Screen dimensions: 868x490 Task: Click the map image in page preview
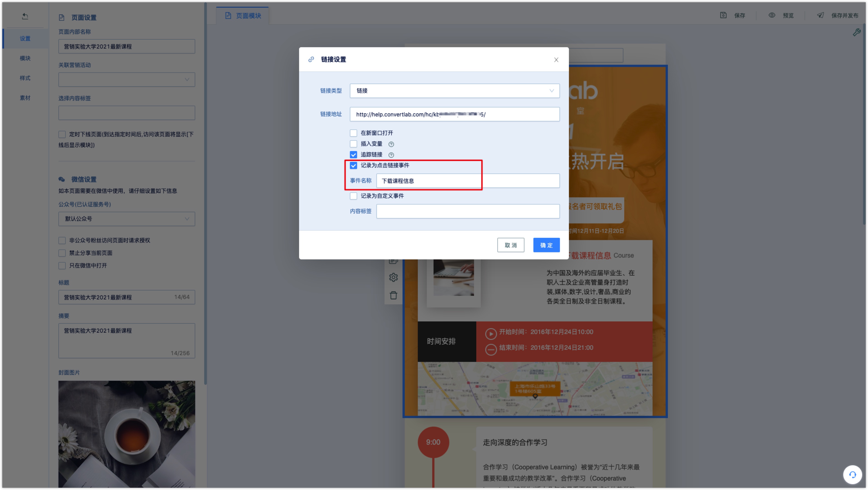(x=535, y=389)
